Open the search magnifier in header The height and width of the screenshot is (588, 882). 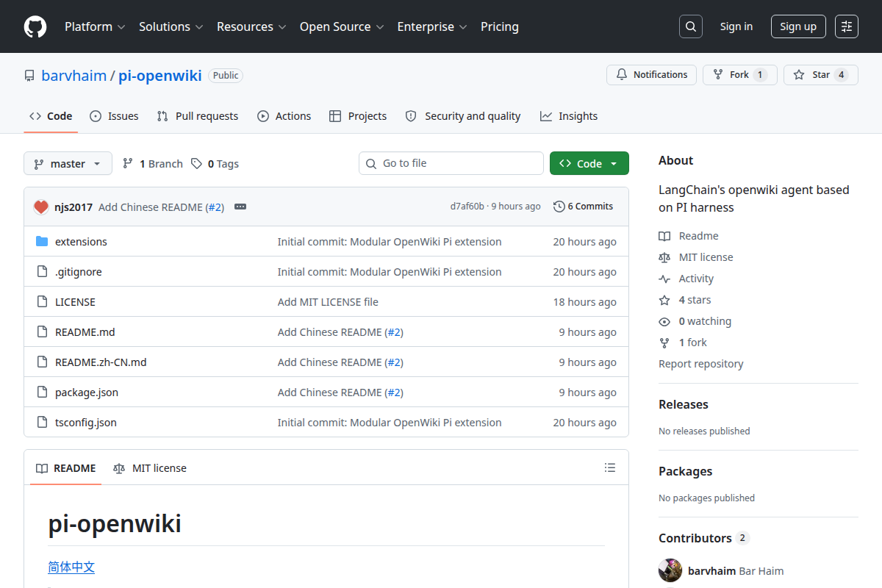[691, 26]
